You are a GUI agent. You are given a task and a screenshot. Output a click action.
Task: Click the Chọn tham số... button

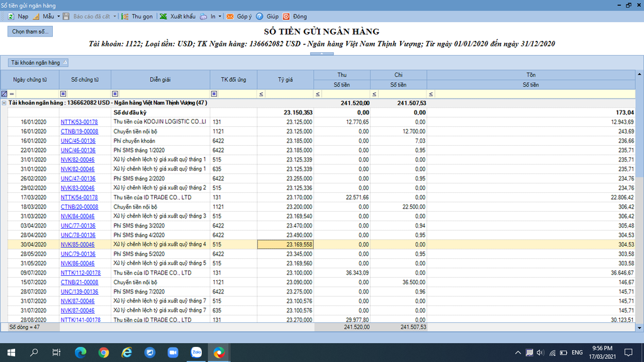coord(30,31)
